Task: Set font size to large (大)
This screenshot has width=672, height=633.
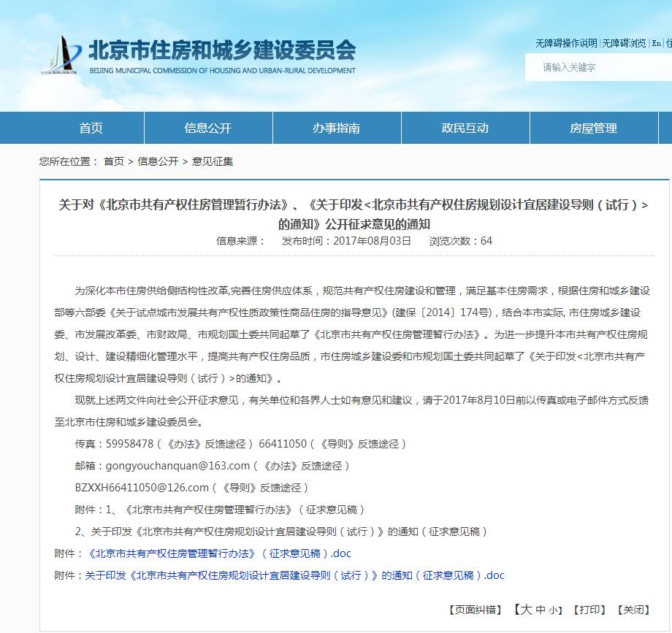Action: [526, 610]
